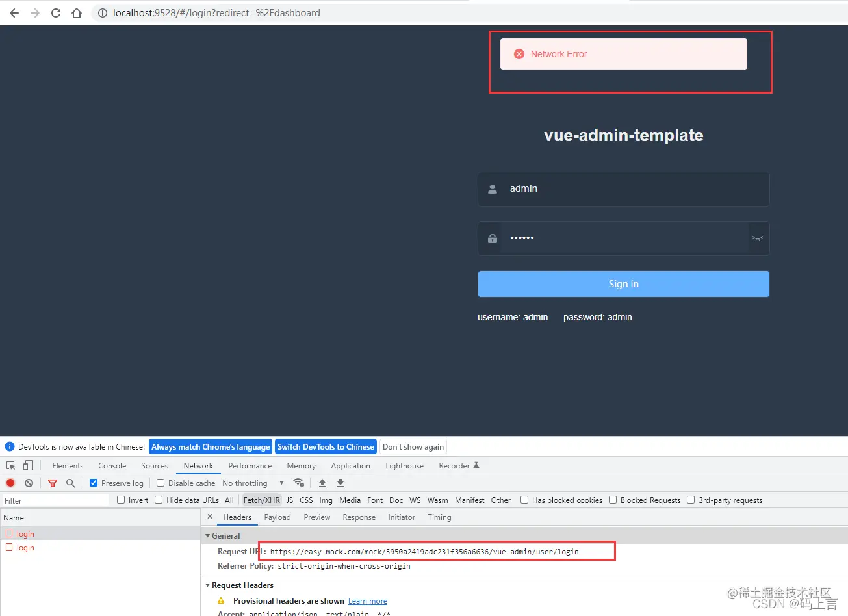Stop recording network log (red dot)

pos(10,483)
